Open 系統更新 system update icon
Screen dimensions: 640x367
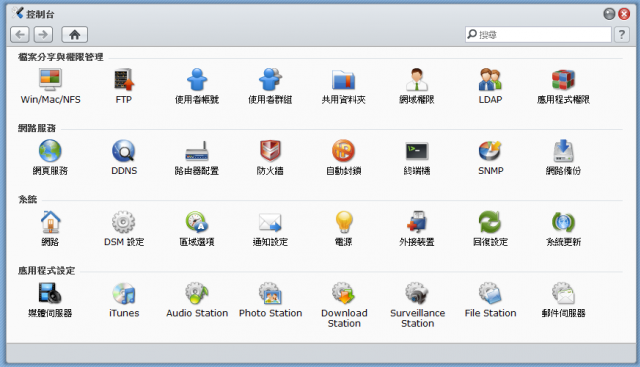click(563, 222)
